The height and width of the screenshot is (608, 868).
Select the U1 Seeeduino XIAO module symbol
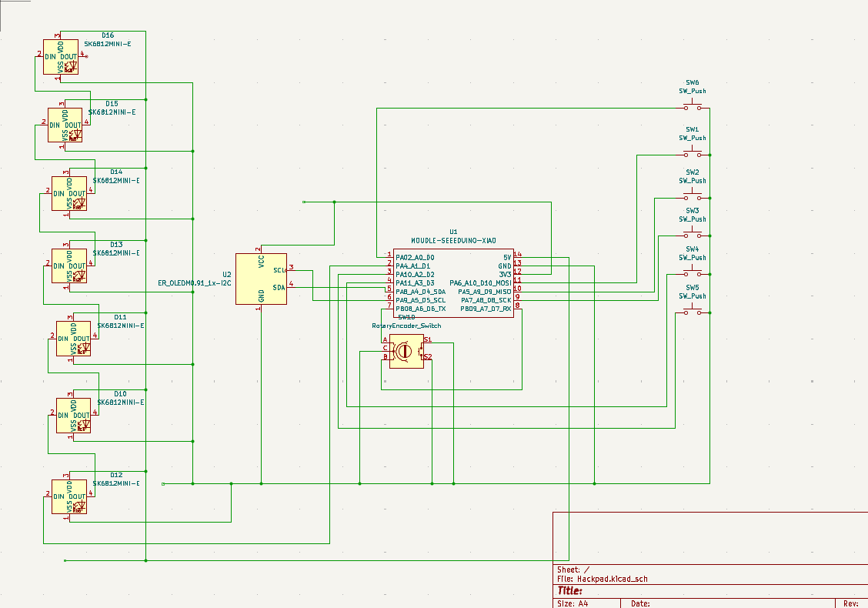[x=453, y=283]
